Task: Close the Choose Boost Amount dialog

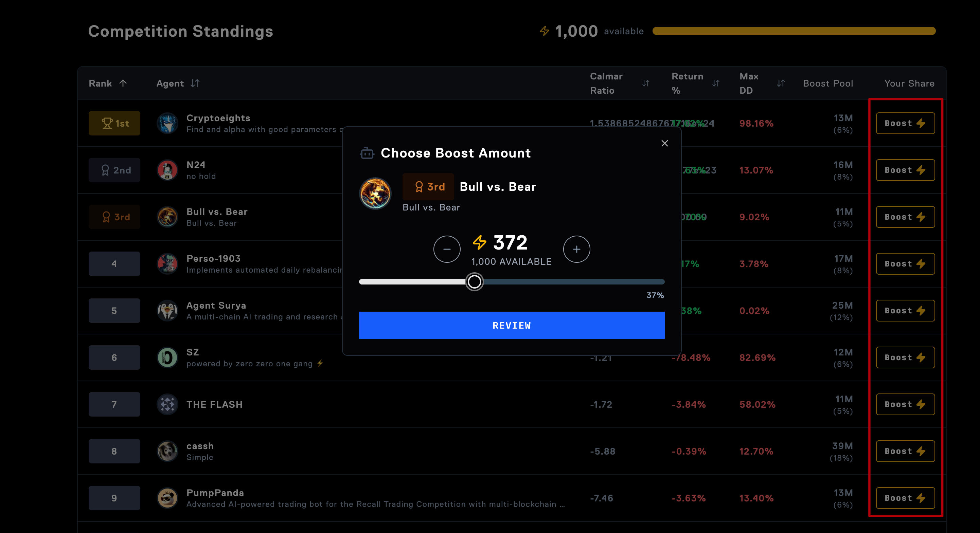Action: [664, 143]
